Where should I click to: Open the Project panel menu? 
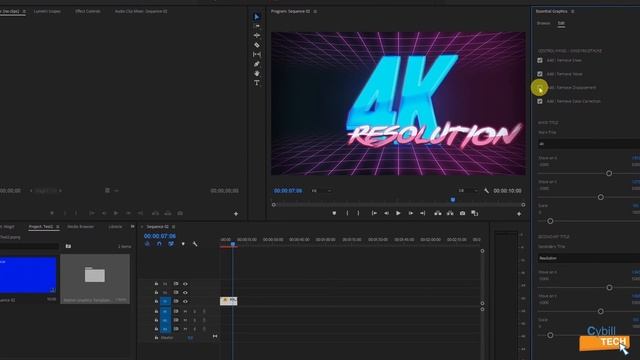(58, 227)
